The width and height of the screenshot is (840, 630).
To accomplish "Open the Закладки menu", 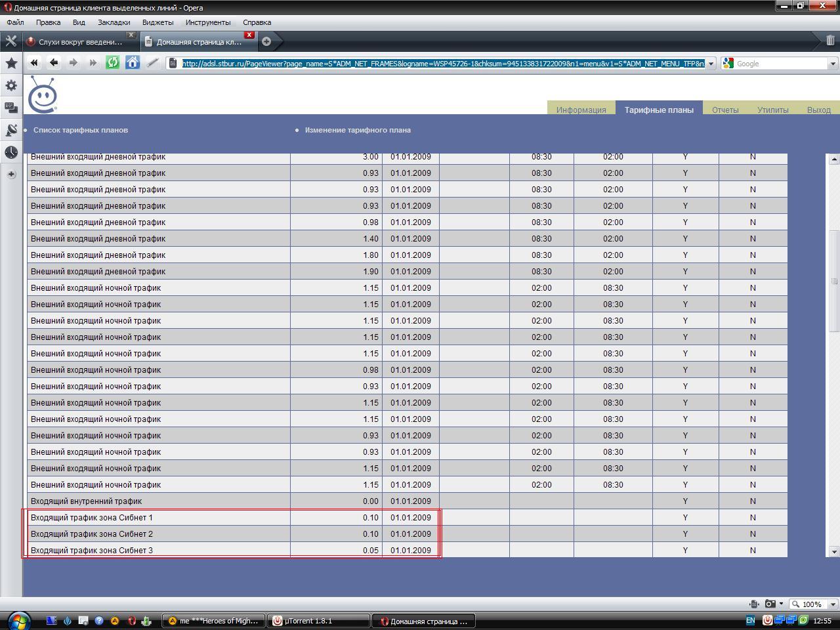I will (x=114, y=22).
